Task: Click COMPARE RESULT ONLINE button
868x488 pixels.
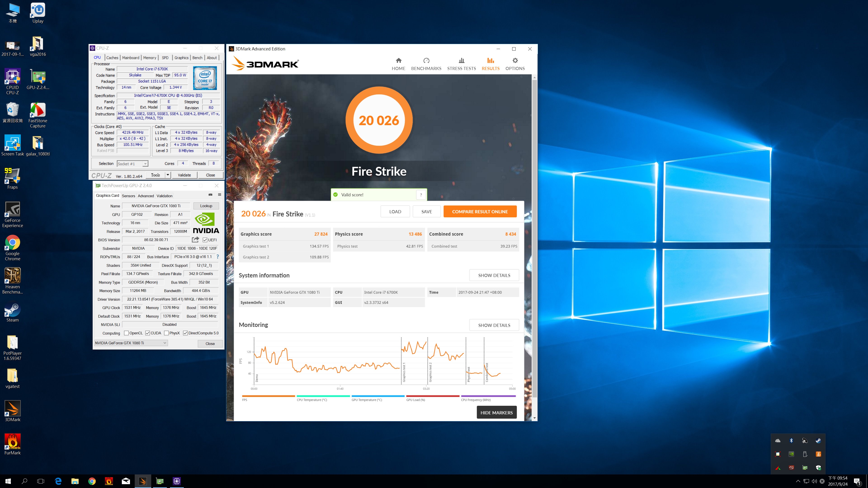Action: (x=480, y=211)
